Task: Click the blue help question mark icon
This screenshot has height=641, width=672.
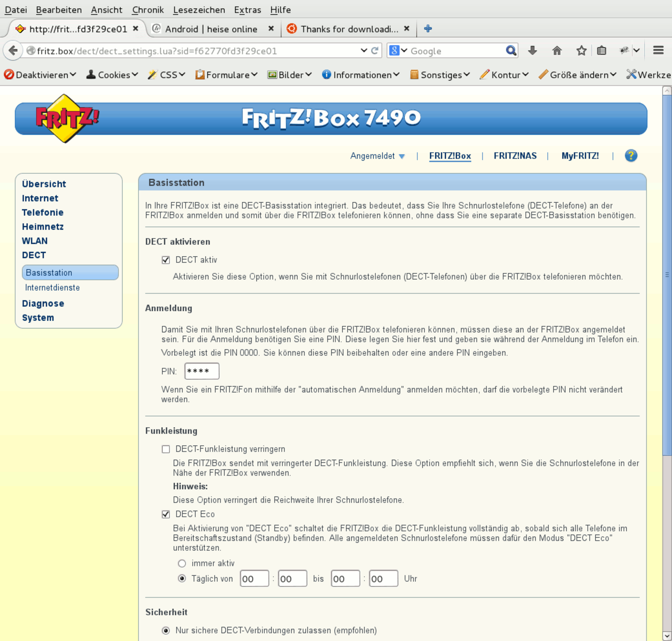Action: [631, 155]
